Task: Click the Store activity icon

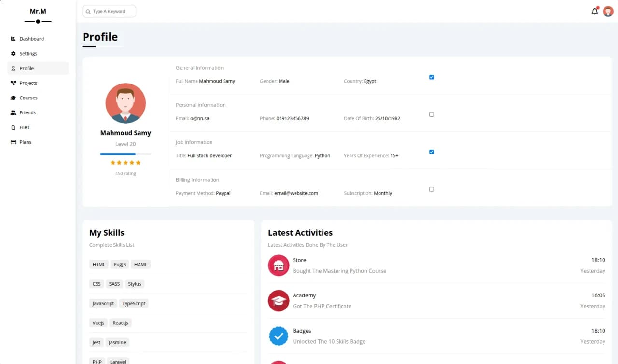Action: (x=279, y=266)
